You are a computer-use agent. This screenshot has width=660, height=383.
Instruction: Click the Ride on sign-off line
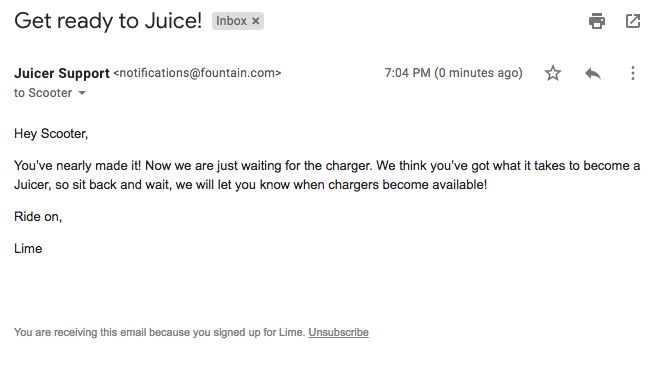click(38, 216)
